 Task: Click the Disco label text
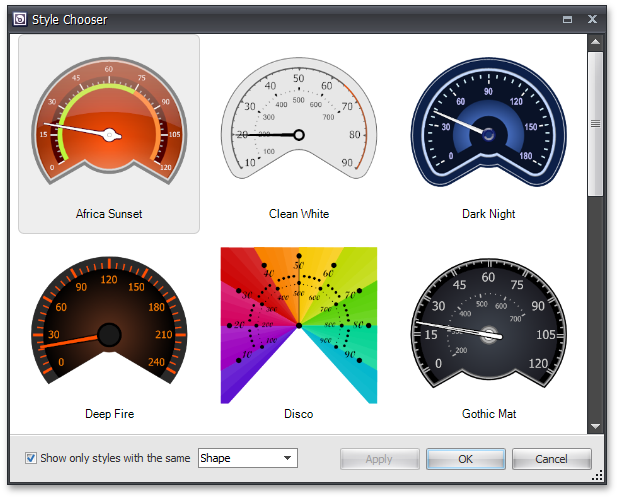[298, 414]
